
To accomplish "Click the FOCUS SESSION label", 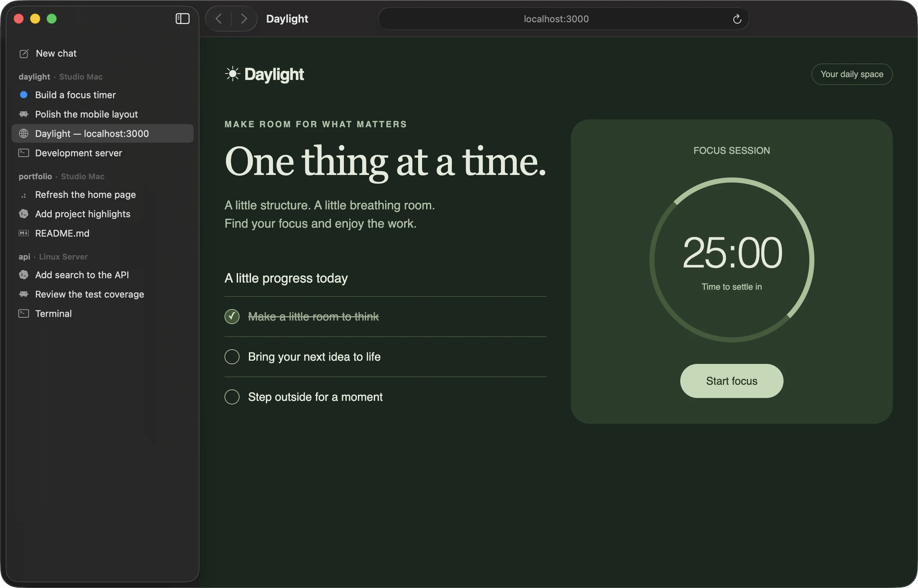I will tap(732, 151).
